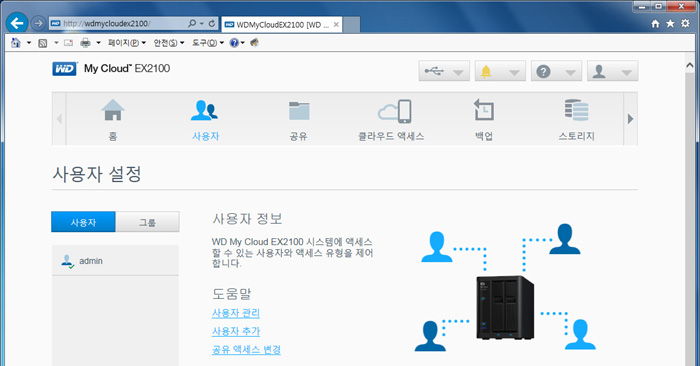Expand the alerts bell dropdown
The image size is (700, 366).
point(500,71)
